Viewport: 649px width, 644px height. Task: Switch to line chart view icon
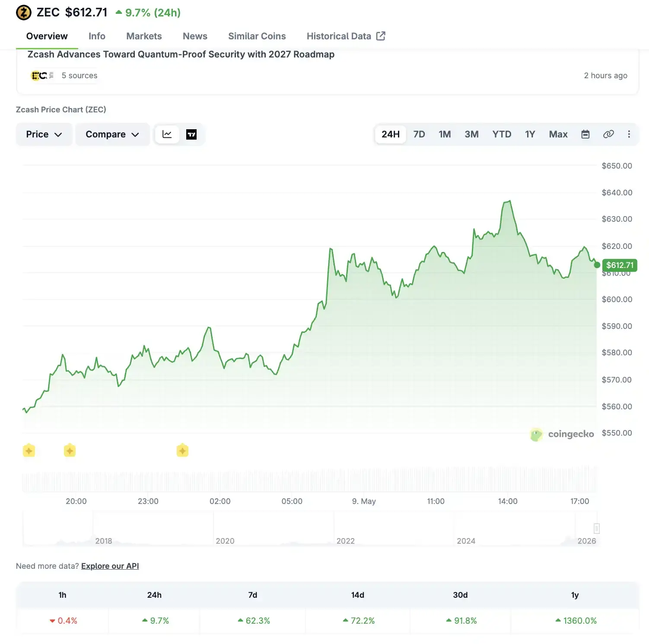[x=167, y=134]
